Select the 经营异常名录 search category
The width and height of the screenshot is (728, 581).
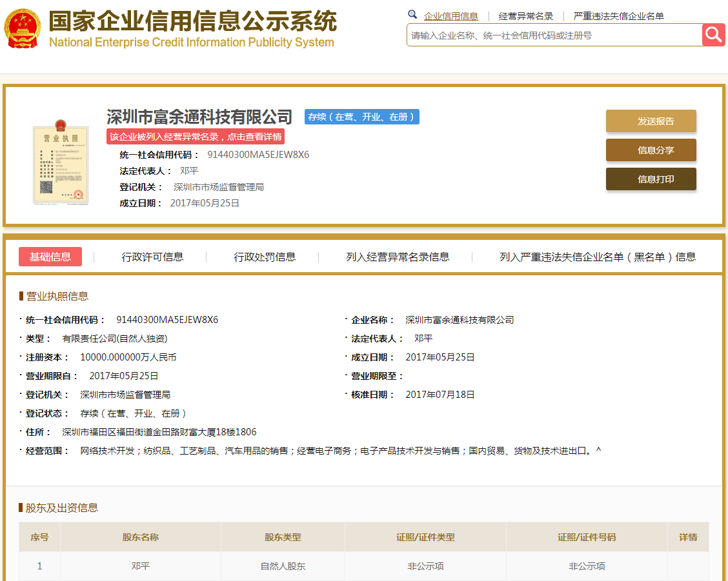click(525, 16)
